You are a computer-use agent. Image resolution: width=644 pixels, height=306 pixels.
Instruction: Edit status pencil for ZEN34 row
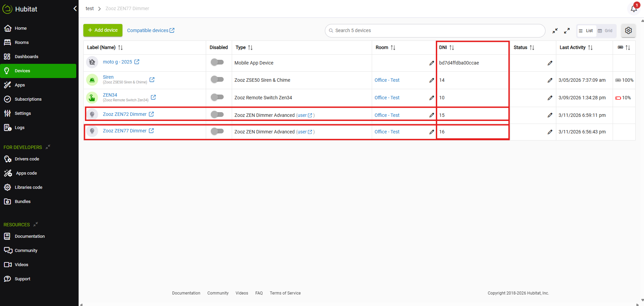coord(550,98)
